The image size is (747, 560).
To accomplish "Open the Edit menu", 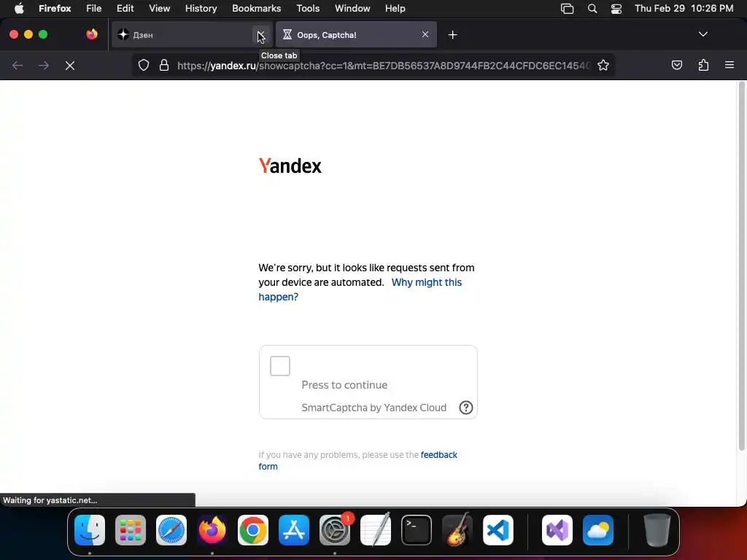I will 125,8.
